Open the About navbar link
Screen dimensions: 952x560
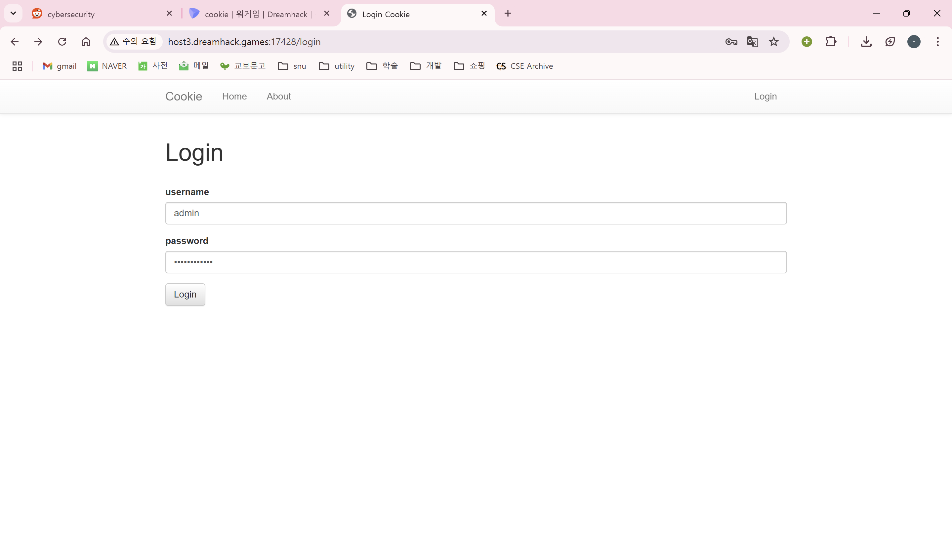tap(278, 96)
